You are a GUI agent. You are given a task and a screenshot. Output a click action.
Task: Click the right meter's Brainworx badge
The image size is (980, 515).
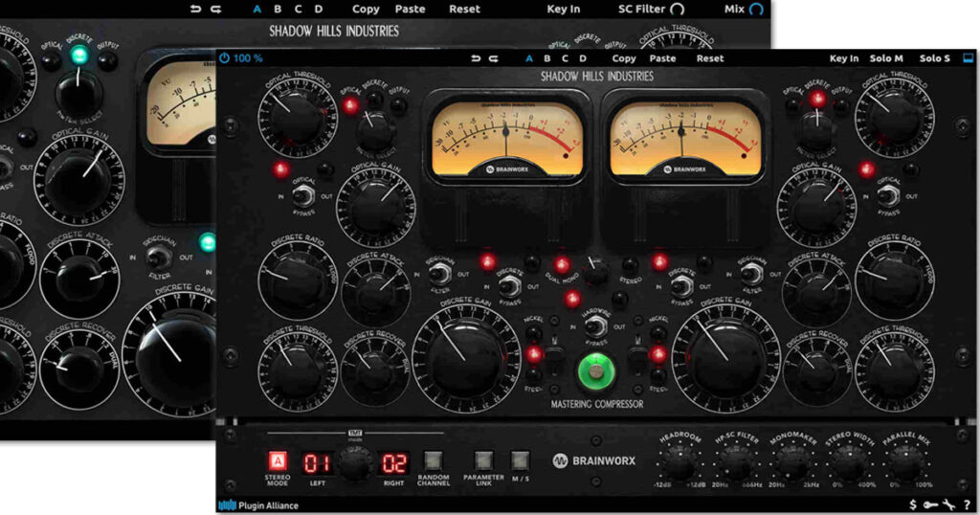click(685, 169)
